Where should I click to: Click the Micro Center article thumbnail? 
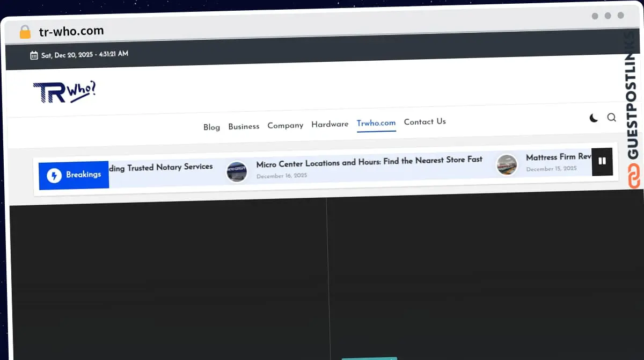pyautogui.click(x=237, y=172)
